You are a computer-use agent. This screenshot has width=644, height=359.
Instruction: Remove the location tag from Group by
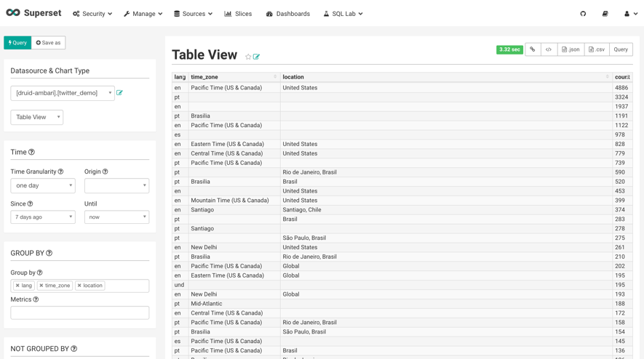(x=79, y=286)
